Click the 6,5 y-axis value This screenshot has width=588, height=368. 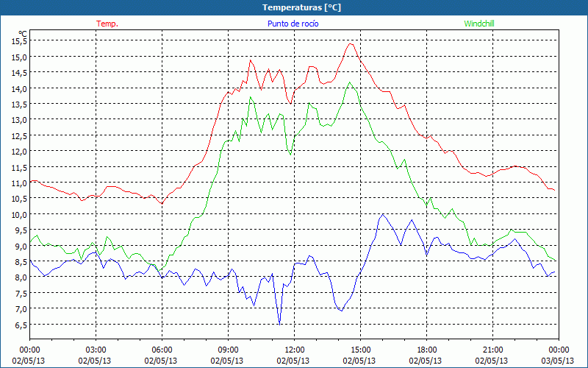click(21, 325)
